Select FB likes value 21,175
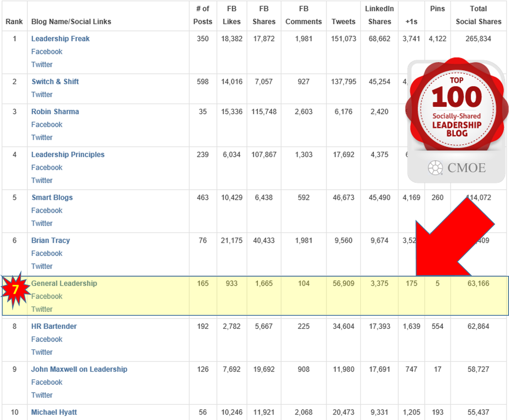This screenshot has height=420, width=509. (x=232, y=240)
